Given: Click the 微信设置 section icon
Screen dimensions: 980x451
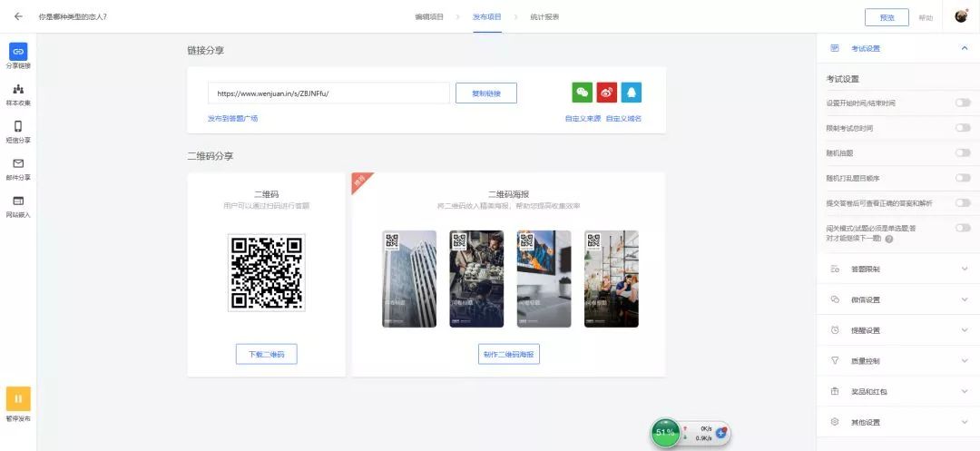Looking at the screenshot, I should tap(835, 299).
